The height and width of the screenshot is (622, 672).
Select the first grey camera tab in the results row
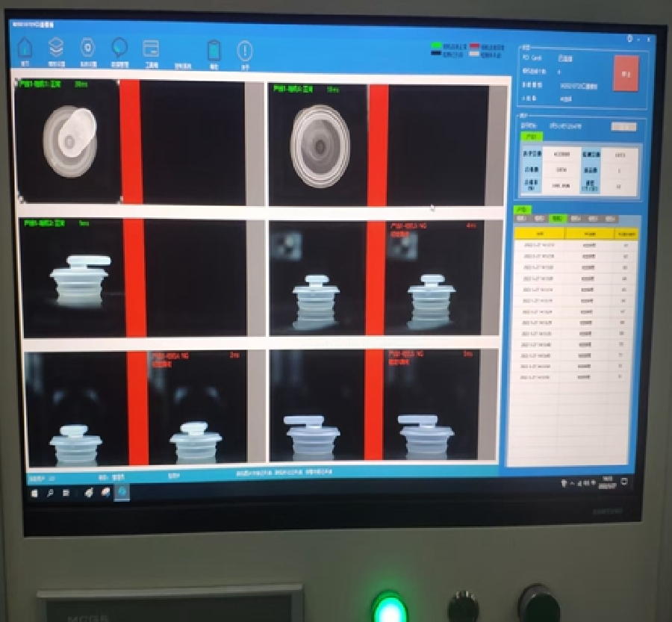click(521, 219)
